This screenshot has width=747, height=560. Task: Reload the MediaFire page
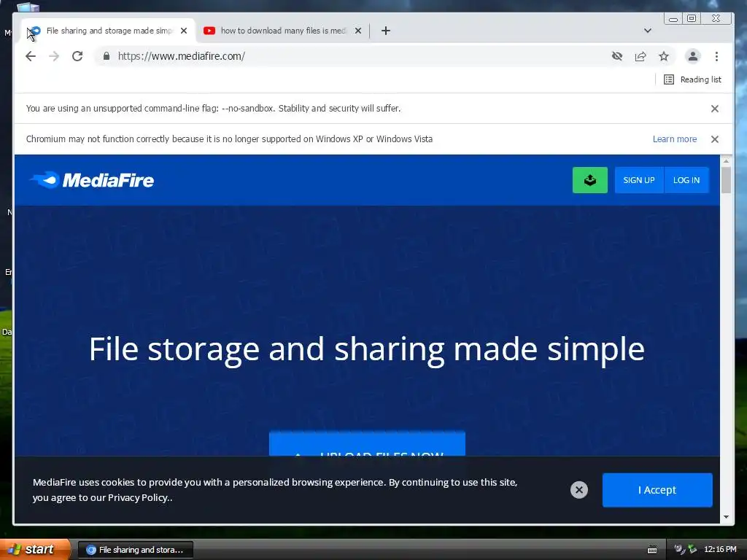click(x=77, y=56)
